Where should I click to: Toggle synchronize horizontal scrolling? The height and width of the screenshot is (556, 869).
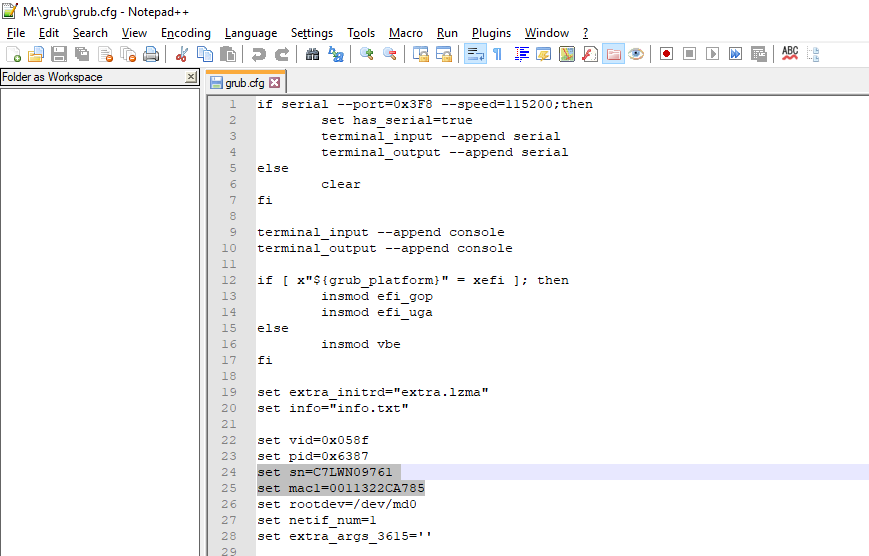(x=443, y=54)
